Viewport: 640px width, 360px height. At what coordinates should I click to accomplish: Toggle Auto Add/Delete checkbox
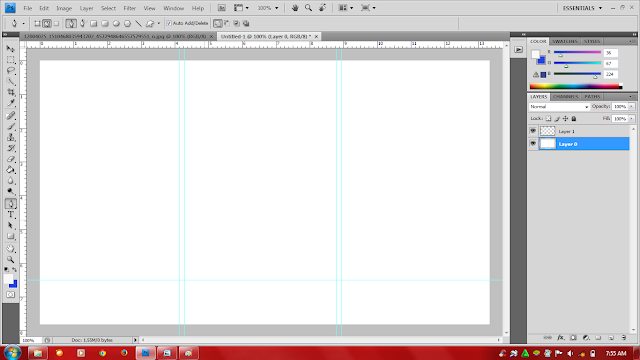pos(169,23)
